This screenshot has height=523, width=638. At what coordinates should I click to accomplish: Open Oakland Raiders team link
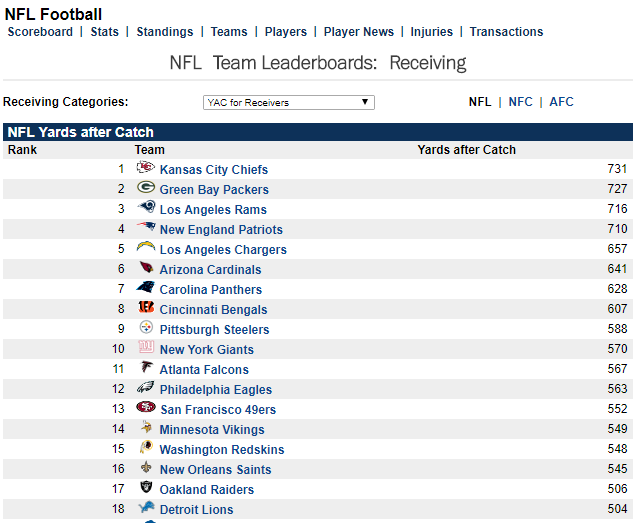(207, 489)
